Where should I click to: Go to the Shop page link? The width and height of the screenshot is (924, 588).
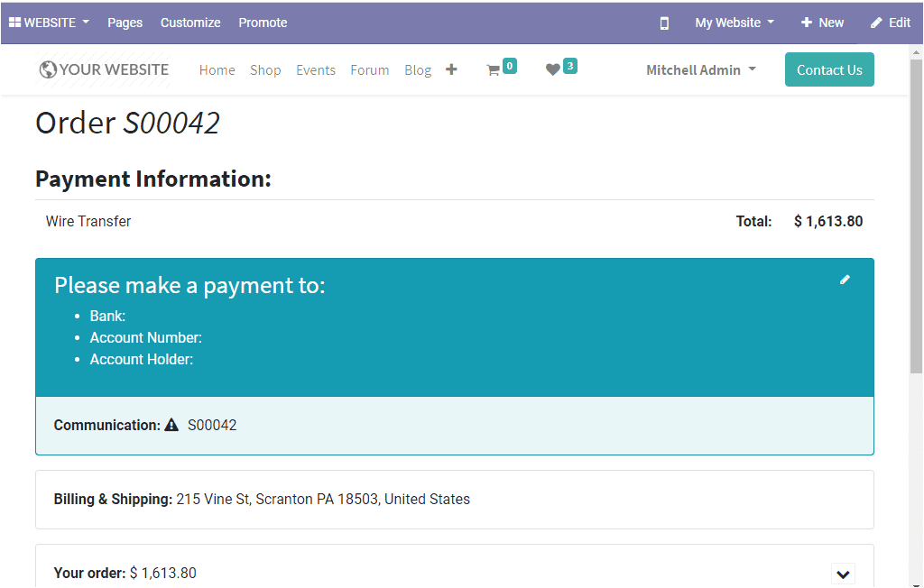265,69
